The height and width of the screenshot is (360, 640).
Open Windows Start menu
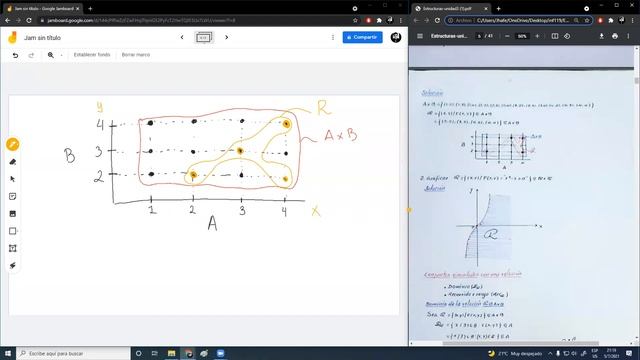tap(8, 353)
